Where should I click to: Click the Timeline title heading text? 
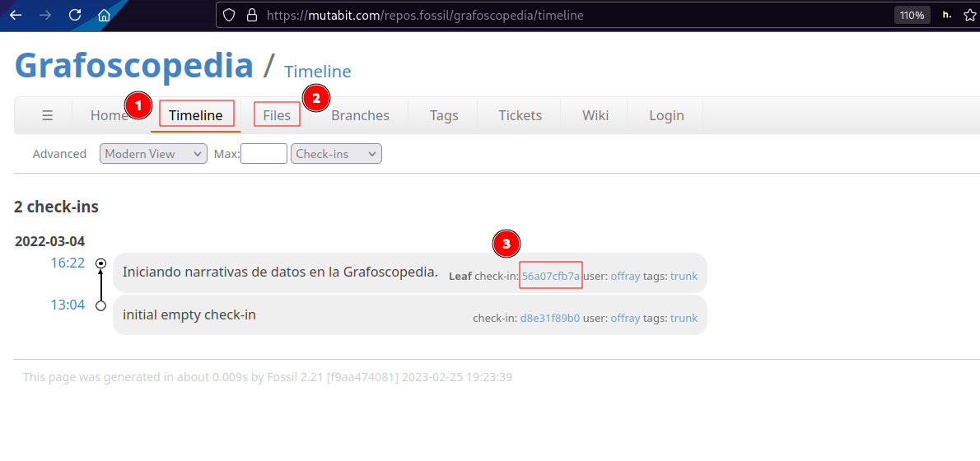[x=318, y=72]
